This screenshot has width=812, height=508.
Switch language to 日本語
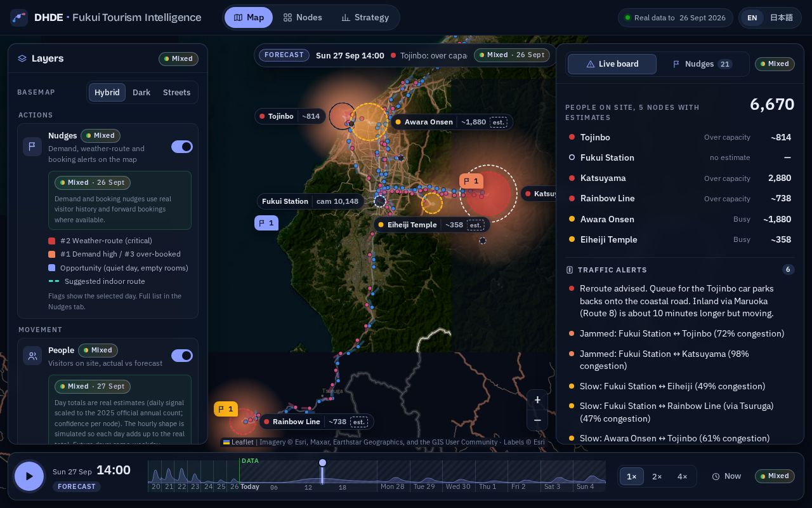click(782, 18)
